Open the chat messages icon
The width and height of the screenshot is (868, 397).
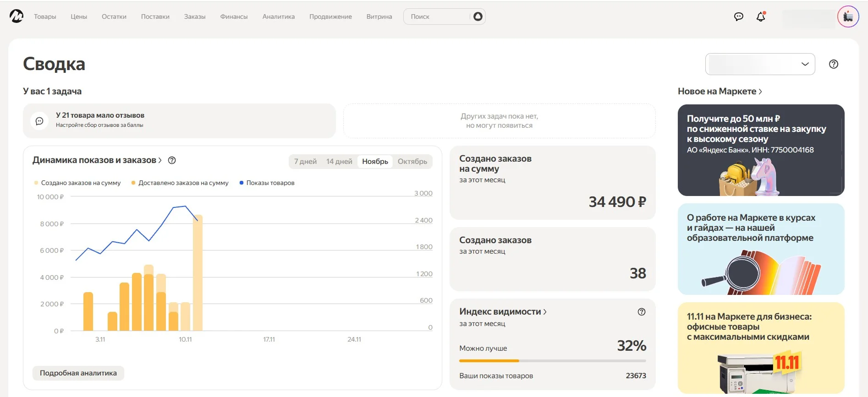point(738,16)
